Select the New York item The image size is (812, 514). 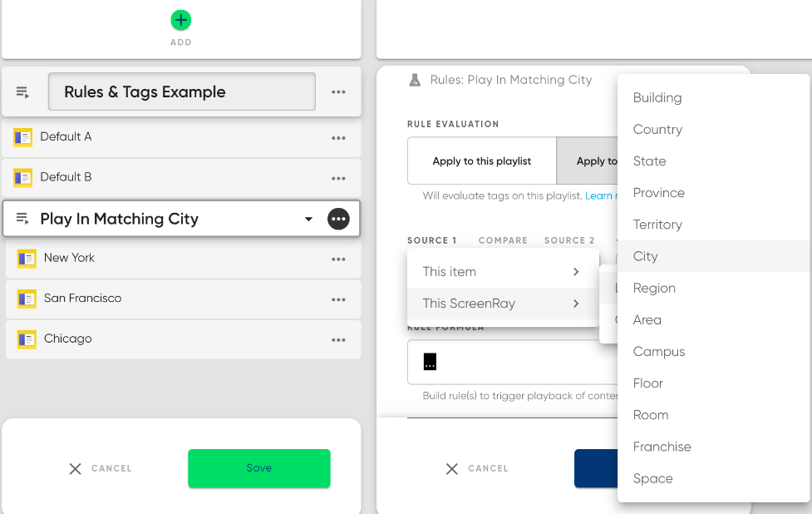[x=184, y=259]
